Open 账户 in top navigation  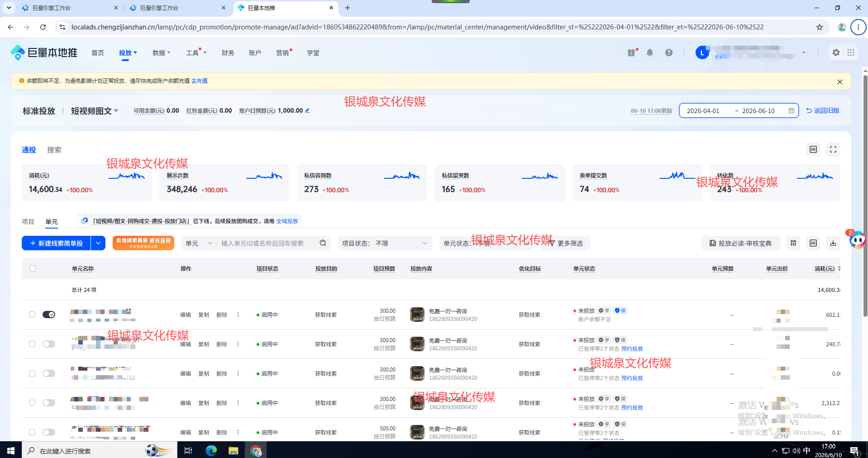[x=255, y=53]
